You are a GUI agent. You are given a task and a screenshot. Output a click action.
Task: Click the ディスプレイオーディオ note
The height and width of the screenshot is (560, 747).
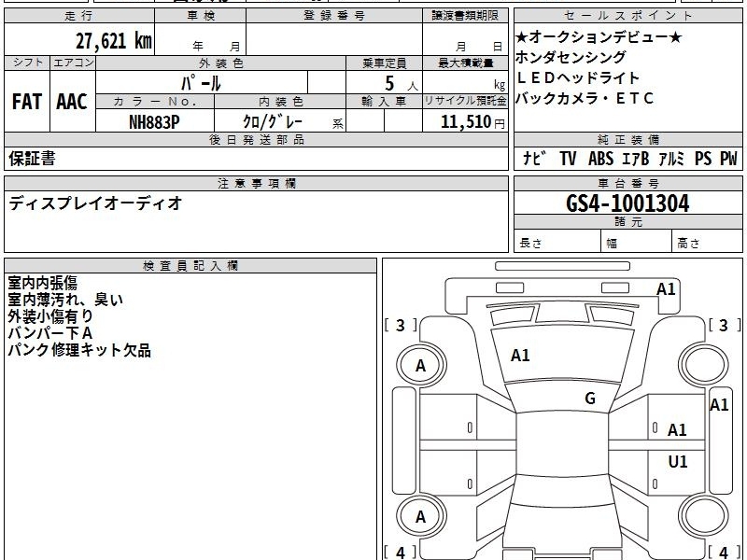pyautogui.click(x=95, y=203)
